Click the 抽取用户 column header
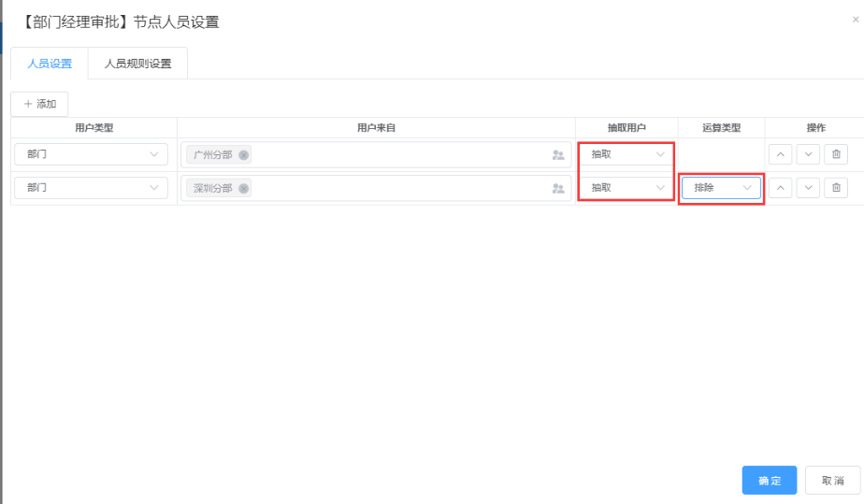Image resolution: width=864 pixels, height=504 pixels. (626, 128)
